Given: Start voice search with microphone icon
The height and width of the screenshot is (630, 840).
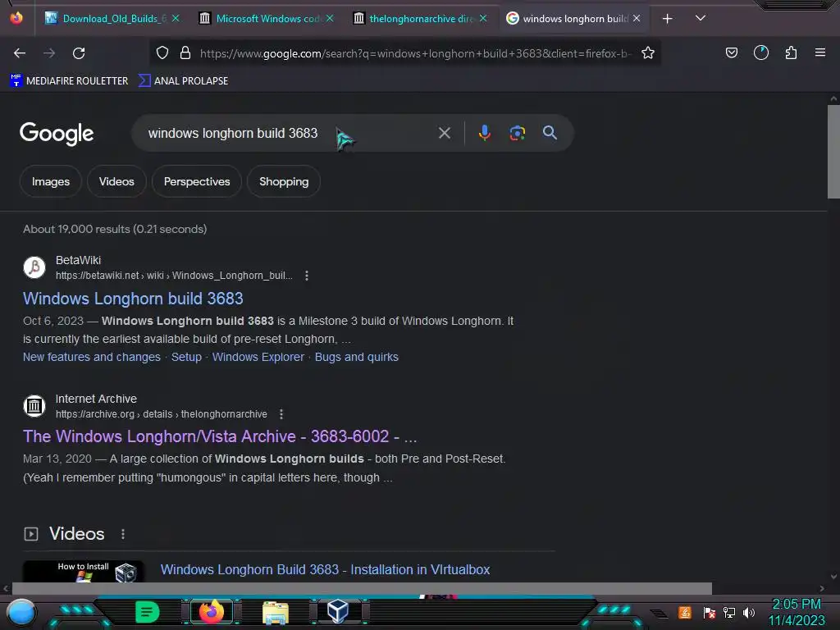Looking at the screenshot, I should pos(484,133).
